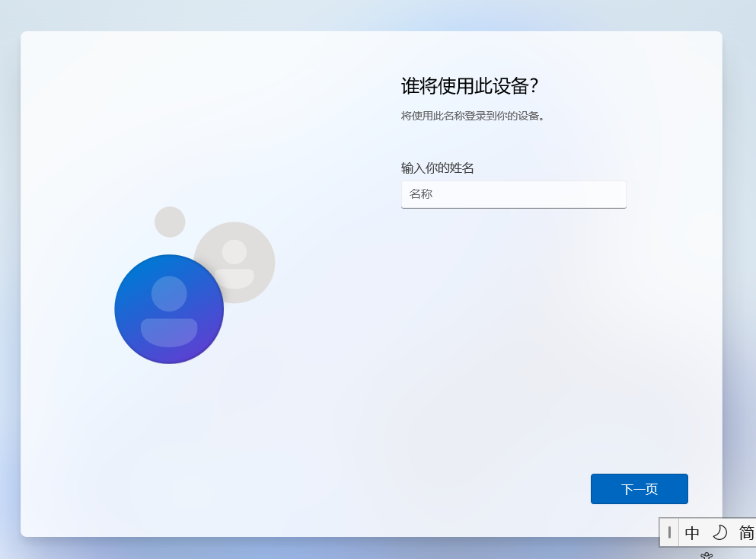Toggle the 简 simplified character mode
The image size is (756, 559).
pos(747,532)
